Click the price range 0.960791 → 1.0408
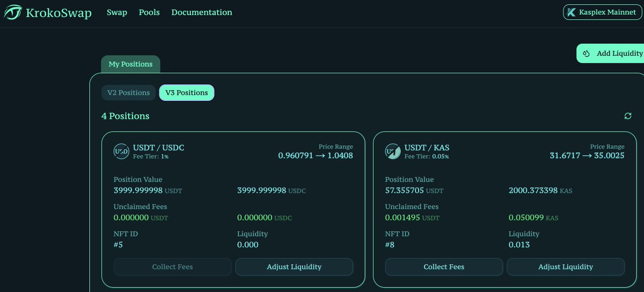644x292 pixels. click(316, 156)
